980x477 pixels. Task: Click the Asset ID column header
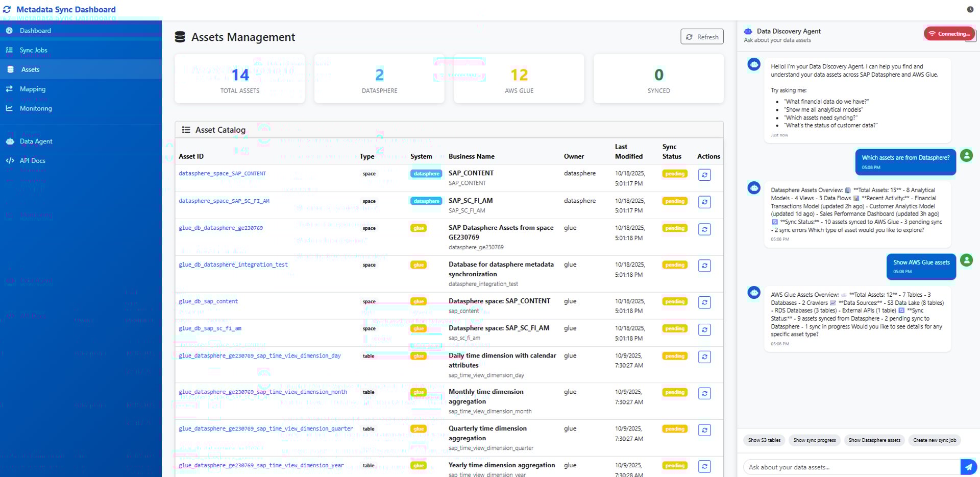click(191, 157)
